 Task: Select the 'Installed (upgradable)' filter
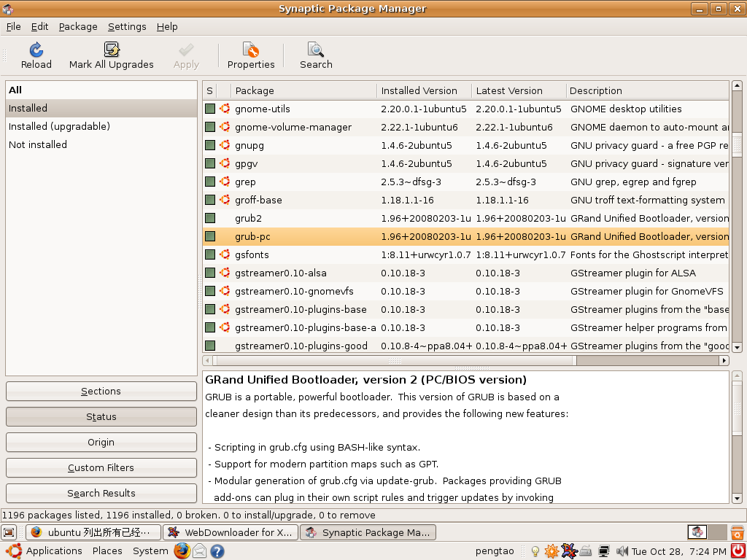point(101,126)
